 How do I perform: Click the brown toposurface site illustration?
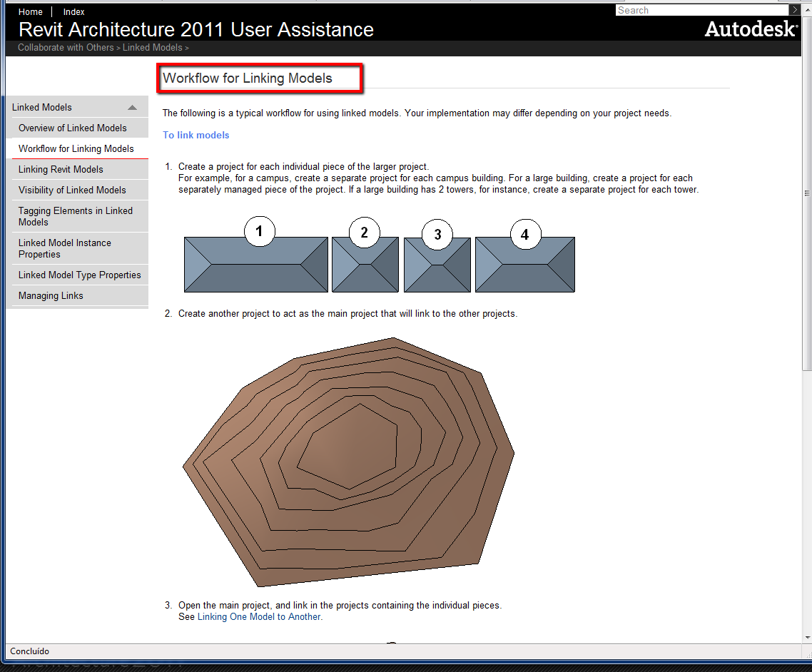tap(348, 462)
